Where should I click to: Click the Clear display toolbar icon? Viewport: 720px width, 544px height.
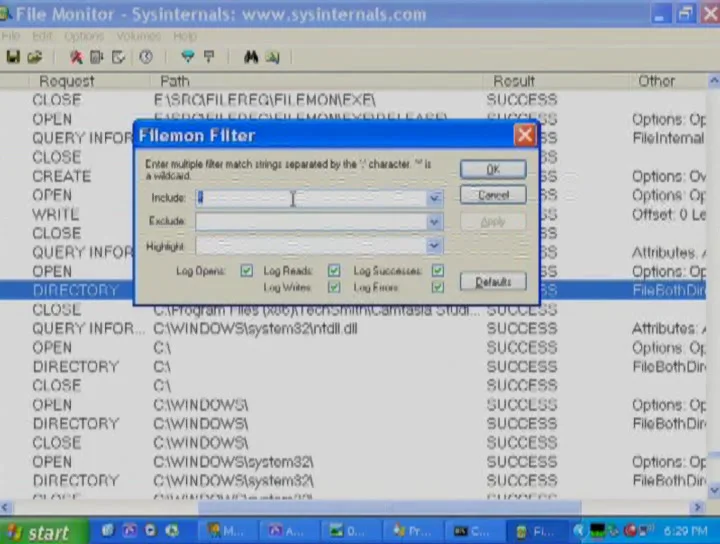pyautogui.click(x=118, y=57)
